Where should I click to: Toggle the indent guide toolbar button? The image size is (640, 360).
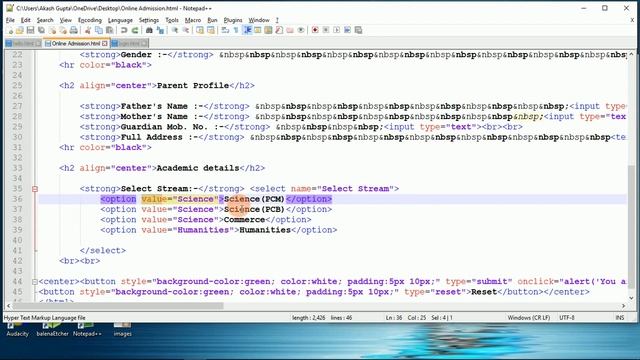pyautogui.click(x=247, y=30)
